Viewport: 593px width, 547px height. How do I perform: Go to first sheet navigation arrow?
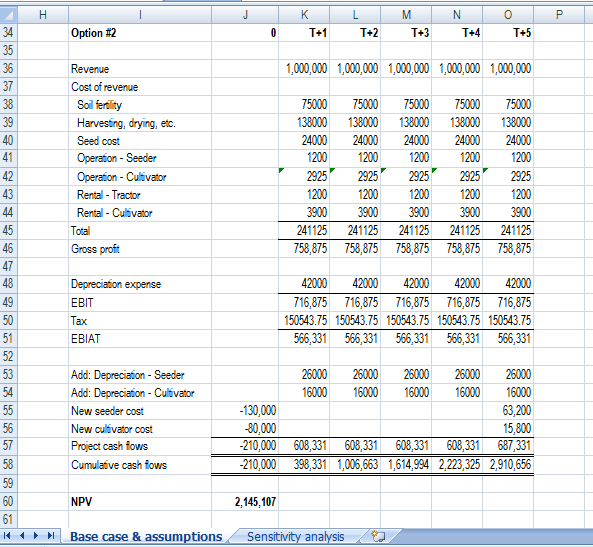coord(7,536)
